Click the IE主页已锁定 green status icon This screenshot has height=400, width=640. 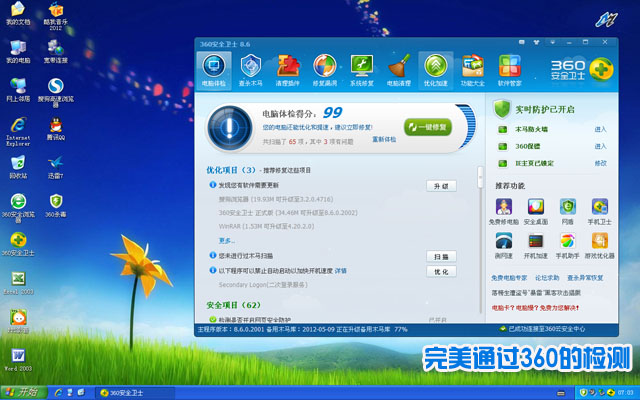pyautogui.click(x=502, y=163)
